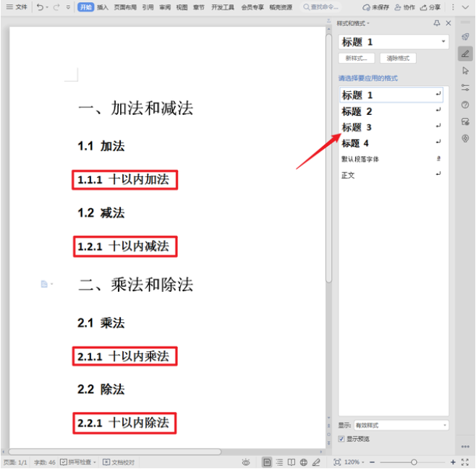Pin the 样式和格式 panel
Screen dimensions: 476x469
click(x=437, y=23)
